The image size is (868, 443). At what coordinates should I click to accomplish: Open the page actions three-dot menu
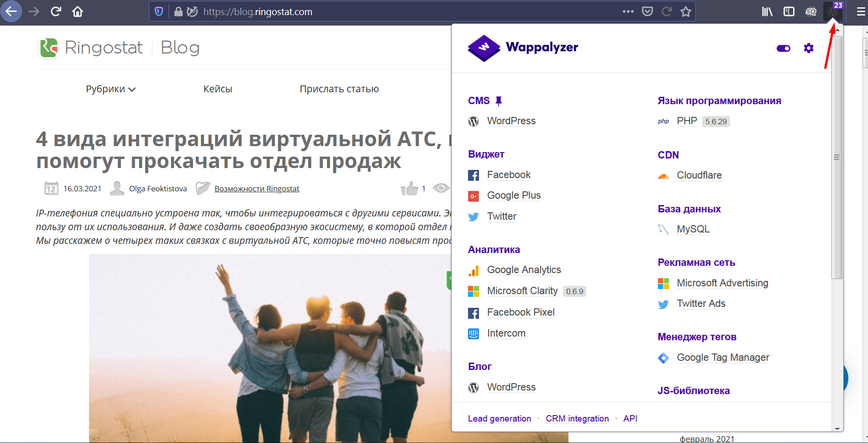(628, 11)
